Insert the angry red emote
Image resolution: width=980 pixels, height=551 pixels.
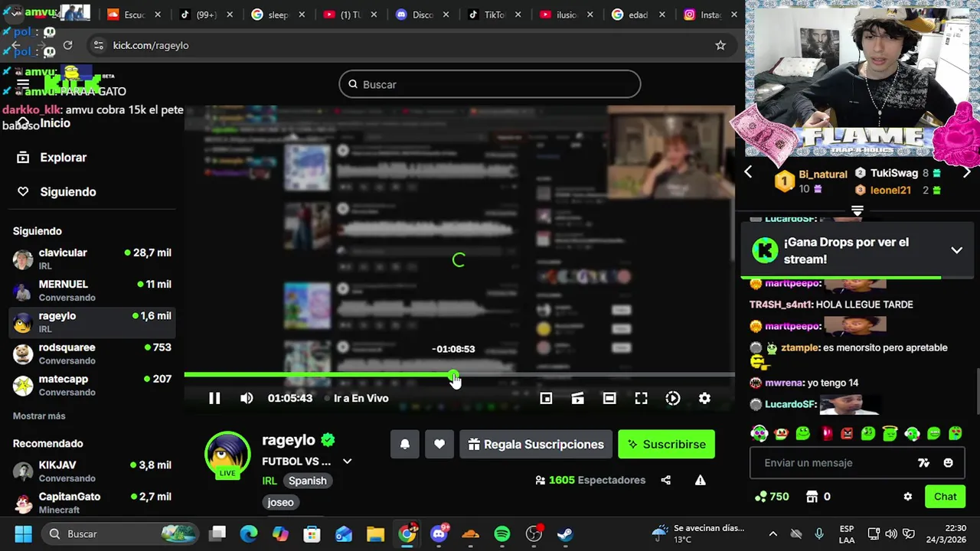tap(846, 434)
